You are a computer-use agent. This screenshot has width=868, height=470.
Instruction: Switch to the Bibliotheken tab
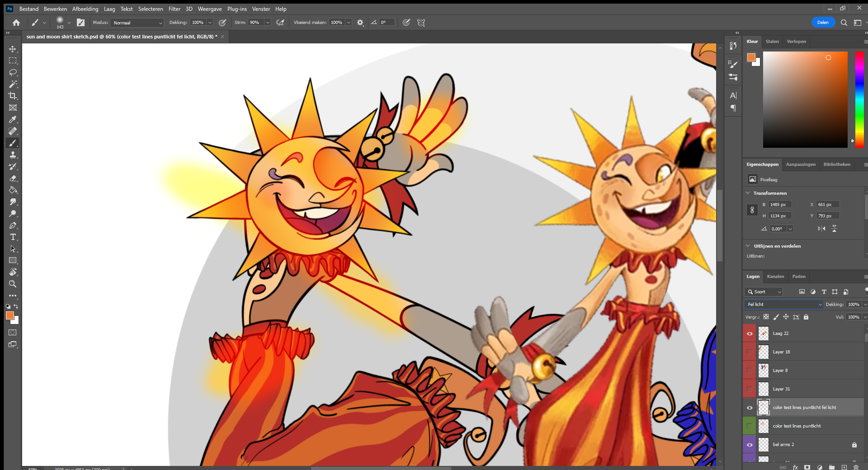(837, 164)
